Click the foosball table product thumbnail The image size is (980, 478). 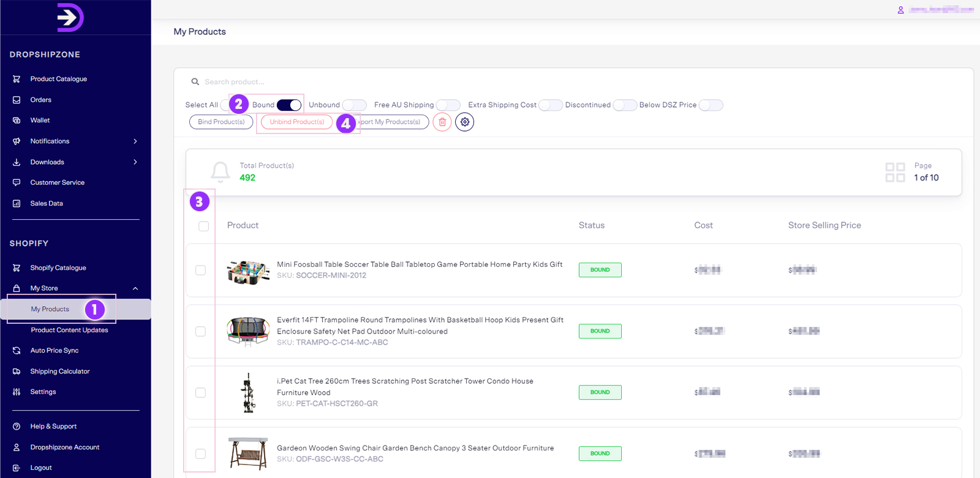coord(248,271)
